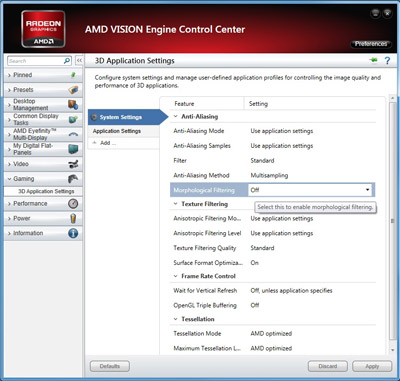400x381 pixels.
Task: Click the Common Display Tasks icon
Action: click(73, 119)
